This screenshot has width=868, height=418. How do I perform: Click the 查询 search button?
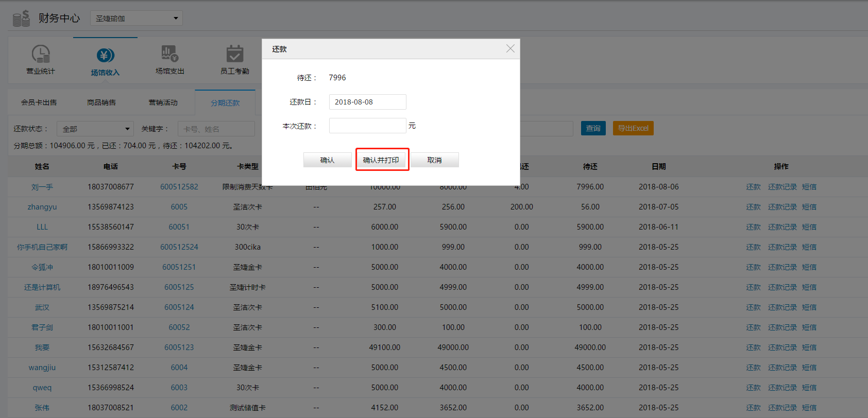tap(593, 128)
